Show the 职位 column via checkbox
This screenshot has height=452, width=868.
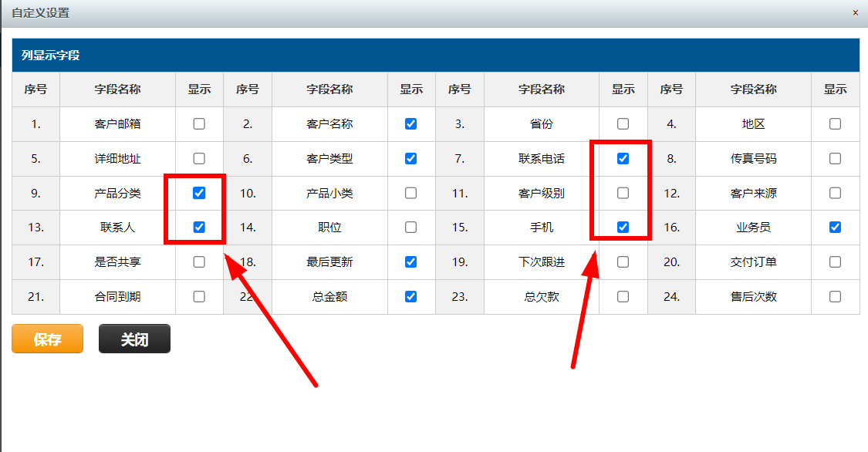pyautogui.click(x=410, y=228)
